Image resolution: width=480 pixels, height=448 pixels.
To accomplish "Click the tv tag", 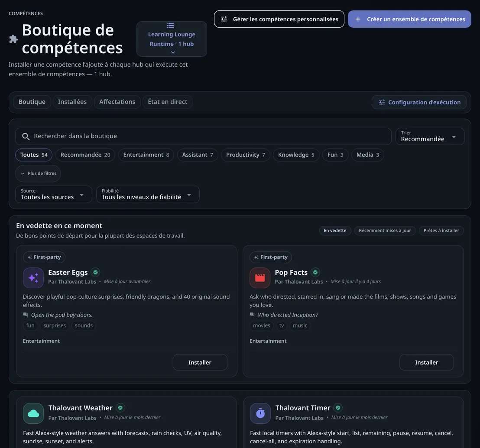I will tap(282, 326).
